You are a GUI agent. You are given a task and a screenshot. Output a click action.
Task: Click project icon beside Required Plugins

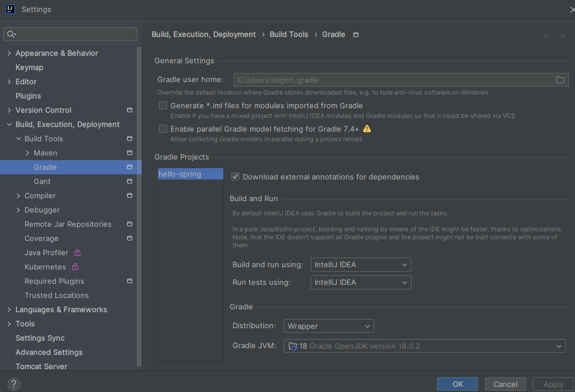pos(129,281)
